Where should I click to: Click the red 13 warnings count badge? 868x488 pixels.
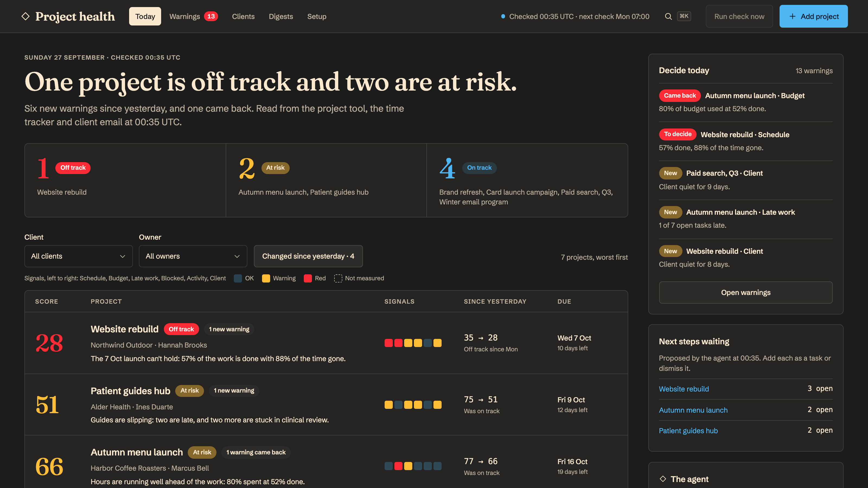[211, 16]
